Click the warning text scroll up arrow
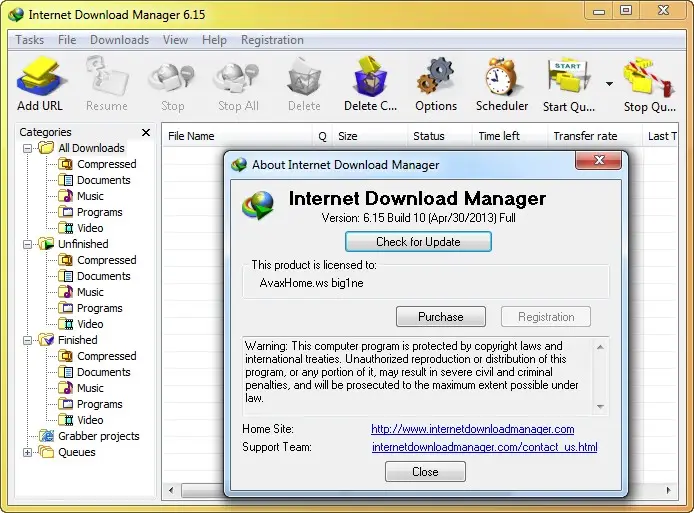The width and height of the screenshot is (694, 513). point(600,348)
